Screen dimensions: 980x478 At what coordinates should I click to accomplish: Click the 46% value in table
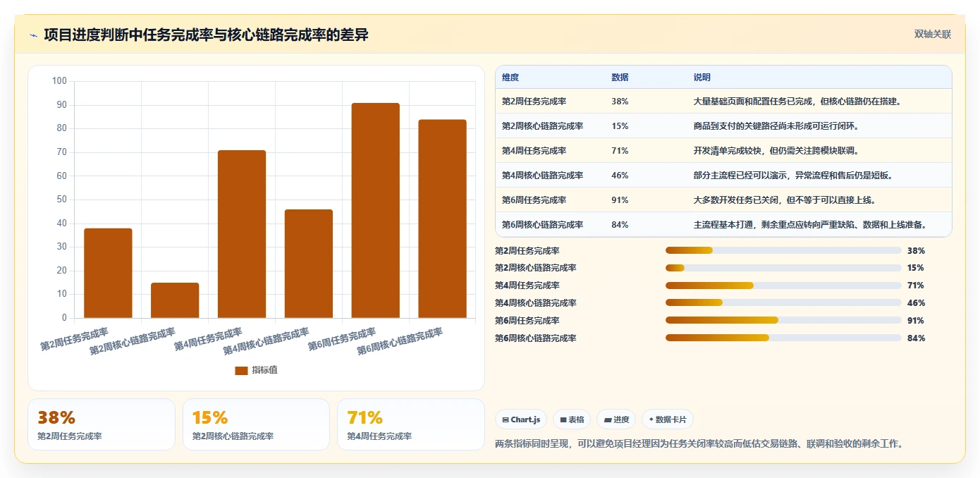click(x=620, y=176)
